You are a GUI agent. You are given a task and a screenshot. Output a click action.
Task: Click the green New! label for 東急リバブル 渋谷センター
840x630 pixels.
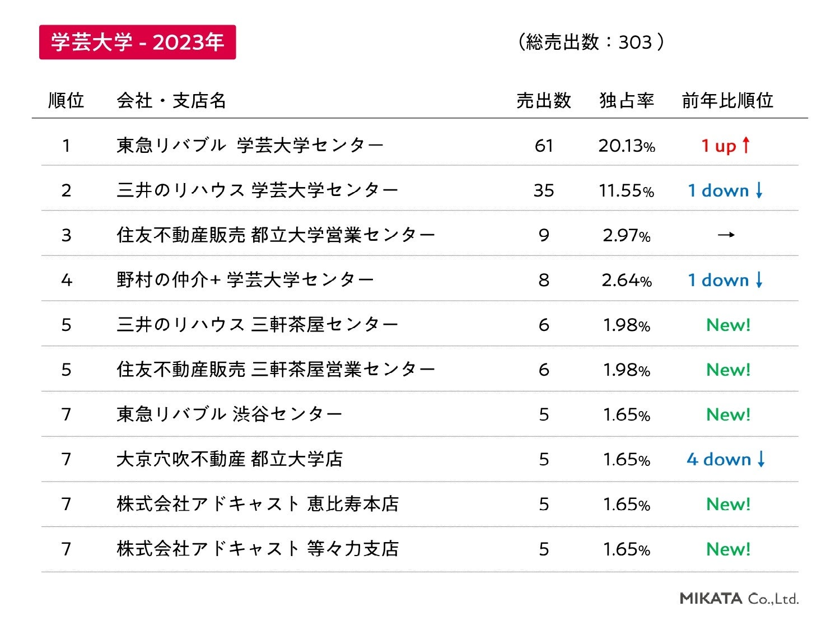[x=728, y=414]
